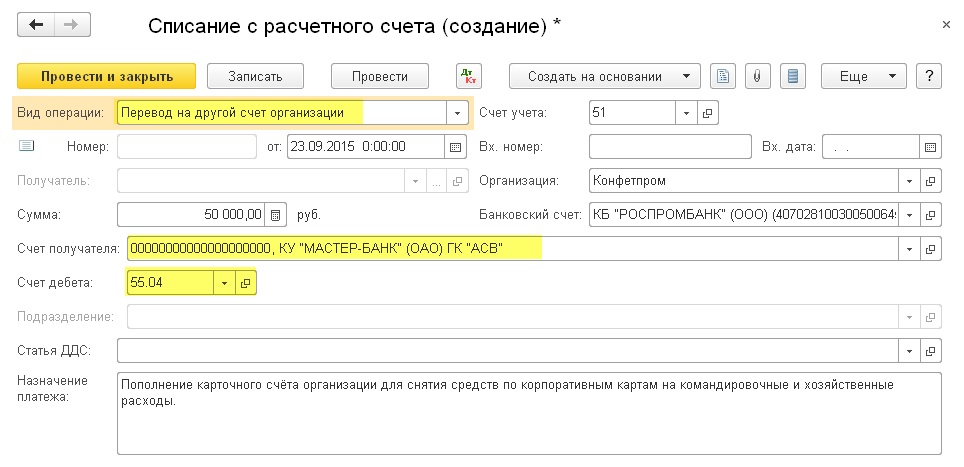Focus the Вх. дата input field
The height and width of the screenshot is (467, 964).
tap(871, 147)
